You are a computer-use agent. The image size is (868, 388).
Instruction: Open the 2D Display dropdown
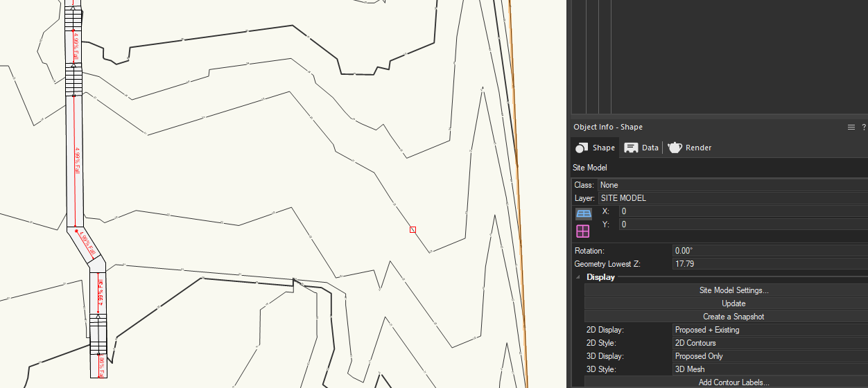click(x=770, y=330)
